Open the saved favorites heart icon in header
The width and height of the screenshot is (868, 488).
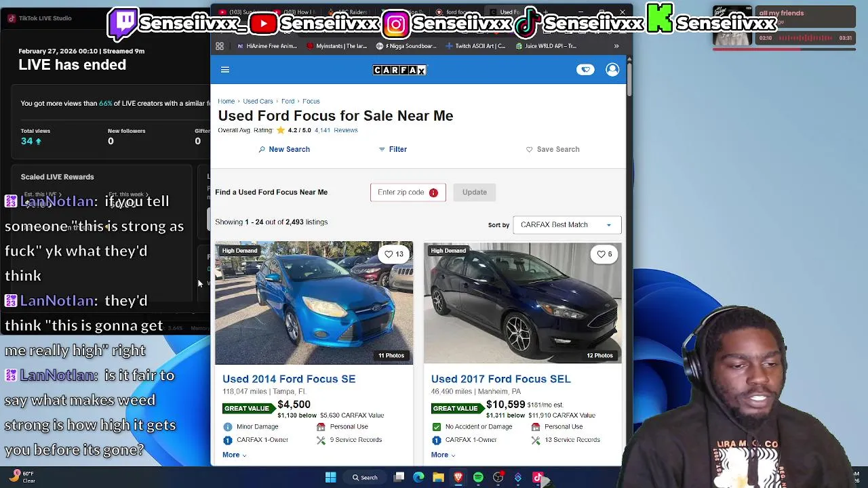(x=585, y=70)
